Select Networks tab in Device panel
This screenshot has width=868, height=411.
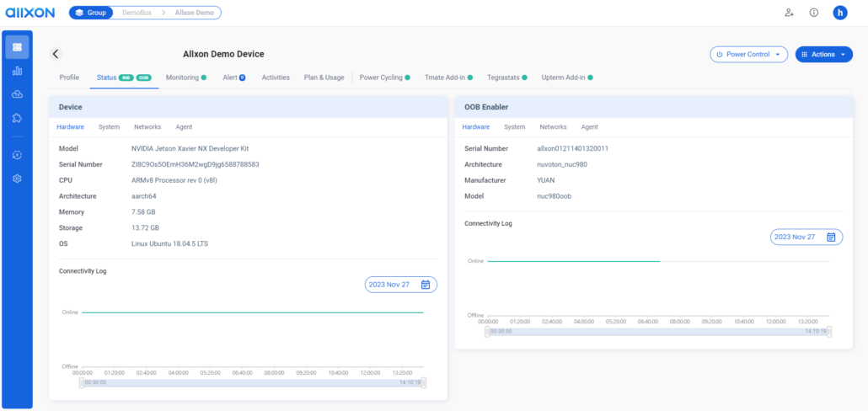coord(147,127)
